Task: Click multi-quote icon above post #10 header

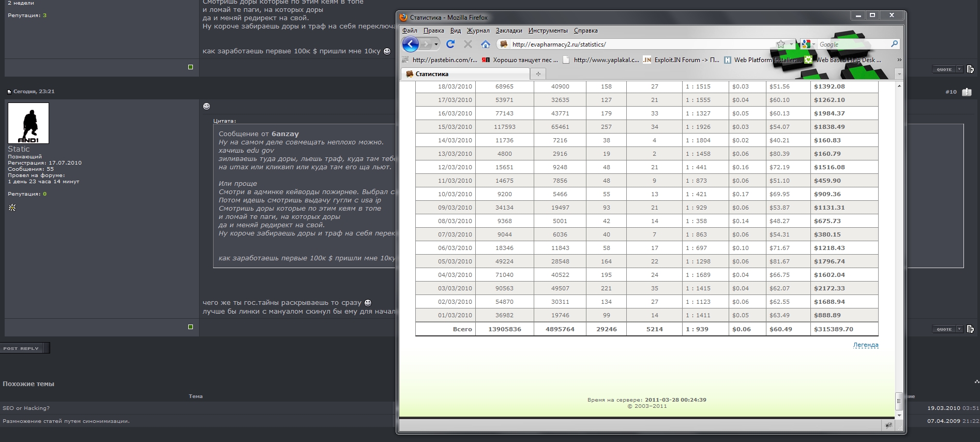Action: [x=970, y=69]
